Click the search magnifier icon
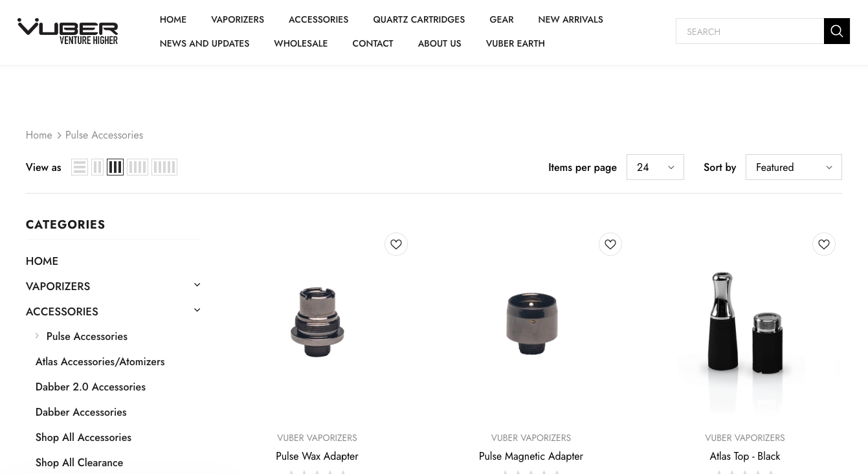 836,31
